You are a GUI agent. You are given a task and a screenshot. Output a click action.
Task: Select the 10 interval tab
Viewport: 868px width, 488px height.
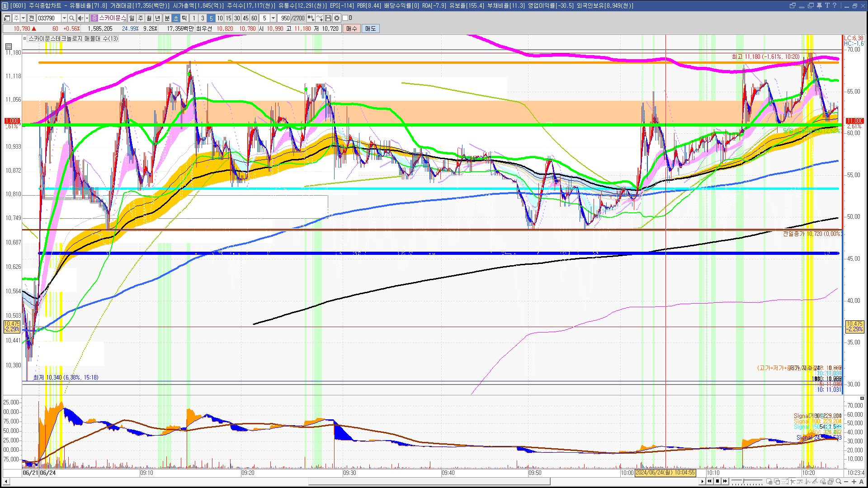click(220, 18)
